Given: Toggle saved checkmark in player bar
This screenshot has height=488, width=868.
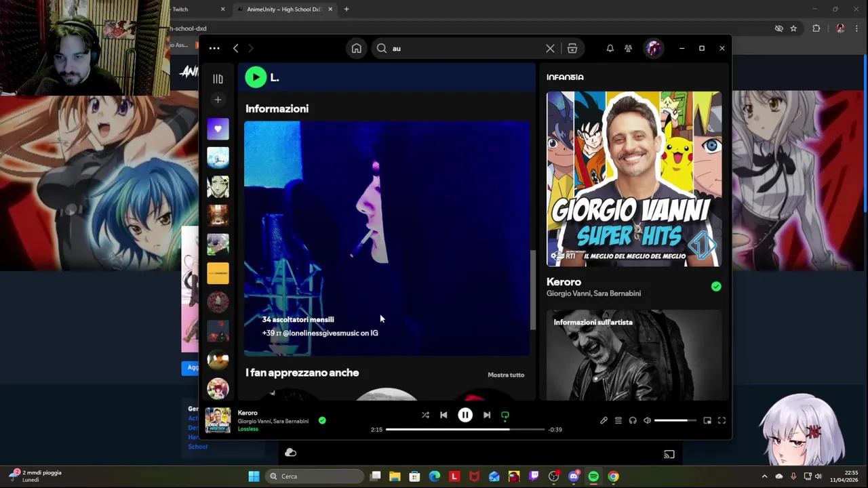Looking at the screenshot, I should [322, 420].
